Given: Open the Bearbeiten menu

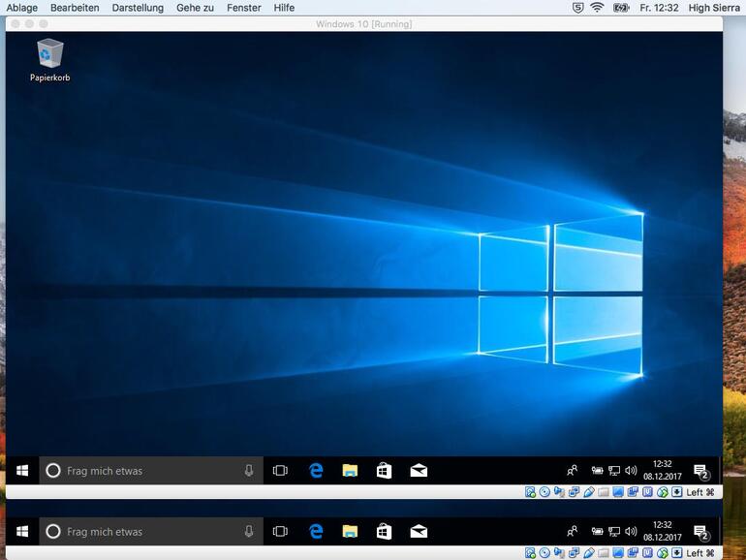Looking at the screenshot, I should (x=75, y=8).
